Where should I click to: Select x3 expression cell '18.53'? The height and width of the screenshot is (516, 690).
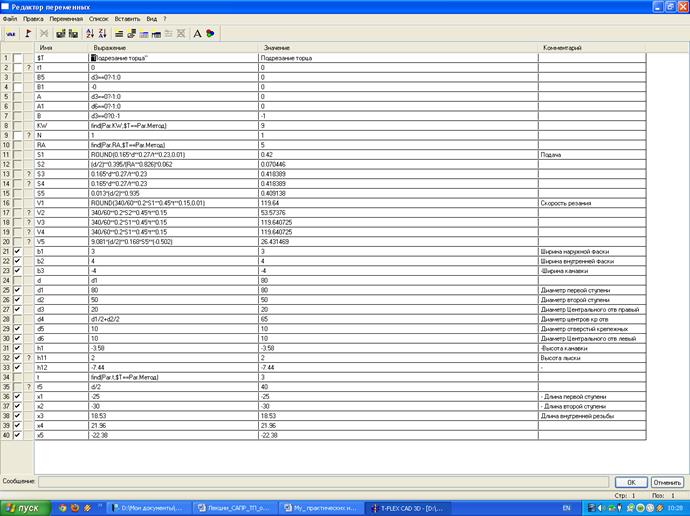click(173, 416)
